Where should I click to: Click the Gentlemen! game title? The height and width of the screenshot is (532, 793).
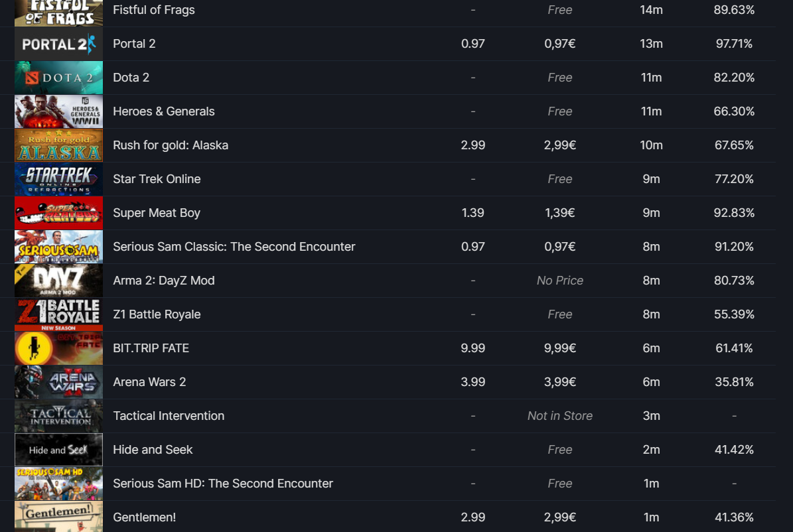coord(144,517)
